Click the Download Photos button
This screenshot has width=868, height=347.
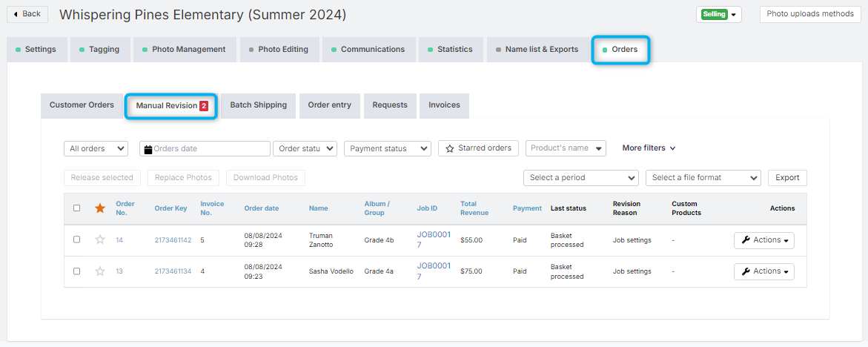[x=265, y=178]
